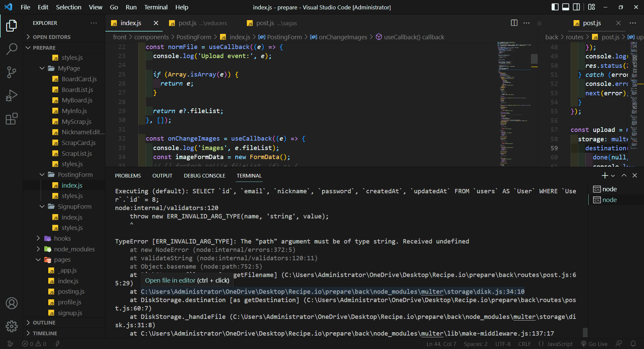This screenshot has width=644, height=349.
Task: Open disk.js:34:10 path link in terminal
Action: [332, 292]
